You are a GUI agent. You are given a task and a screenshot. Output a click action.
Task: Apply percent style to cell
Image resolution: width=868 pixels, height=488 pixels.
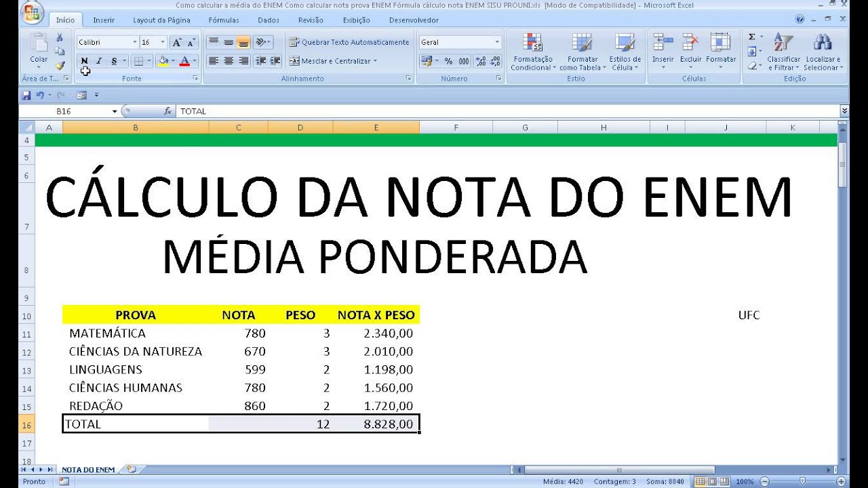[448, 61]
